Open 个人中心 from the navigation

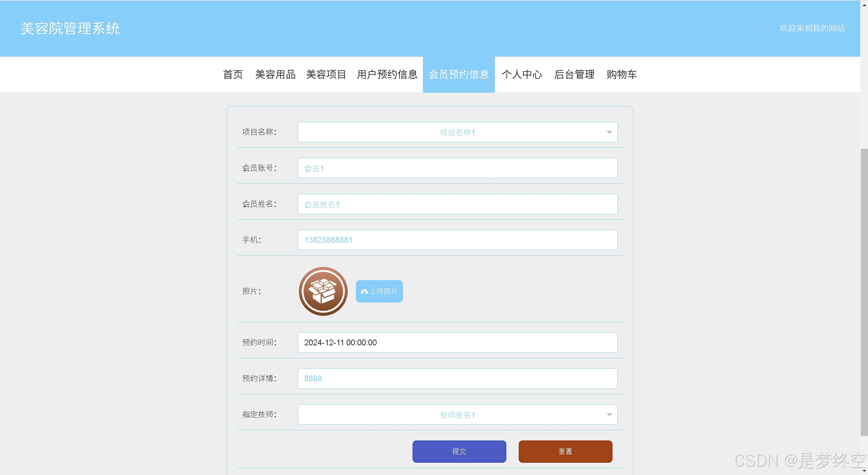(522, 74)
